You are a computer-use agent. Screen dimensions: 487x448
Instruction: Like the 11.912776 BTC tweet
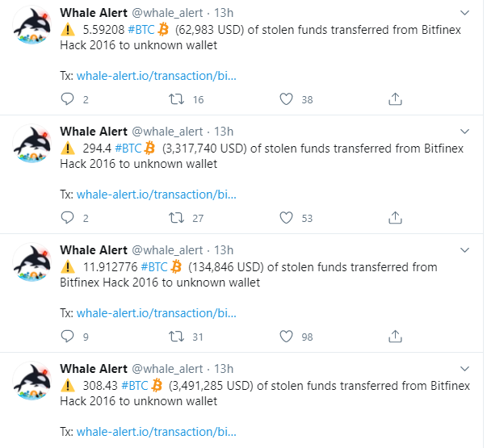pyautogui.click(x=286, y=336)
